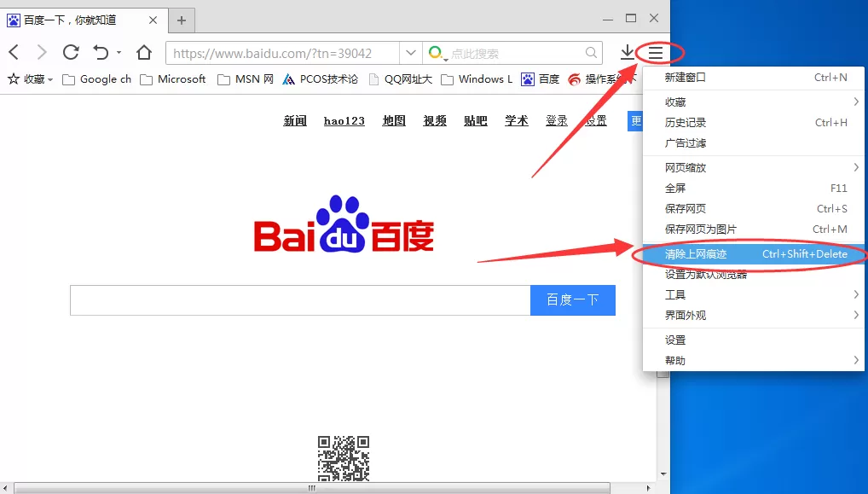Toggle the hamburger main menu button

click(x=656, y=53)
